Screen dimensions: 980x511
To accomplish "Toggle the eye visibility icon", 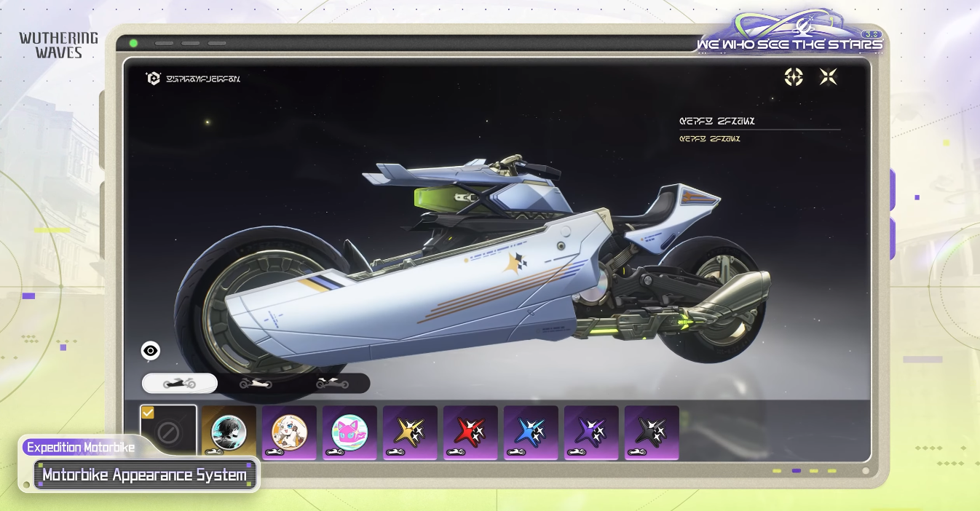I will pos(151,351).
